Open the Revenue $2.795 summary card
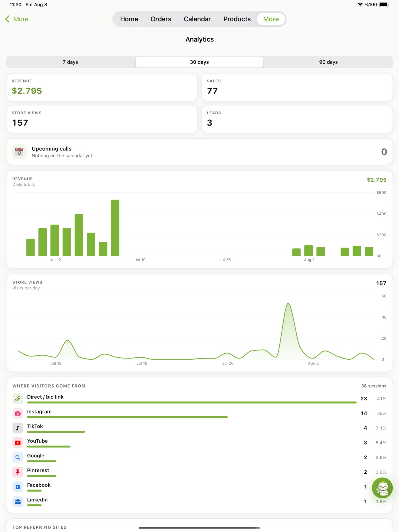The height and width of the screenshot is (532, 399). click(102, 87)
